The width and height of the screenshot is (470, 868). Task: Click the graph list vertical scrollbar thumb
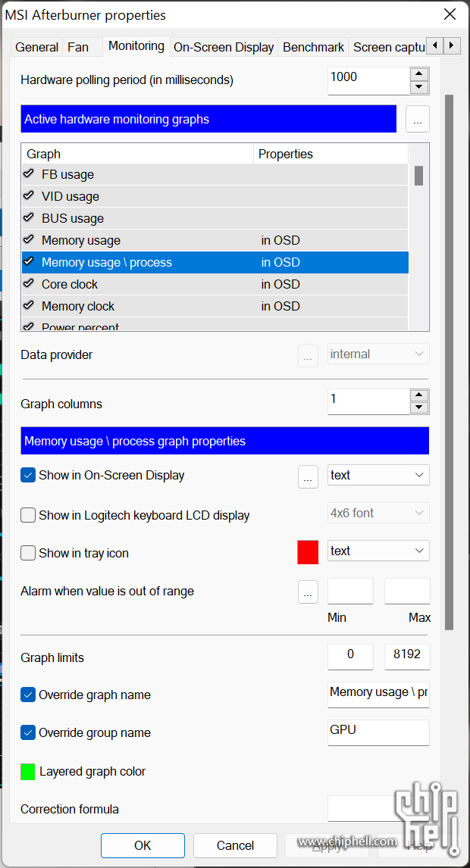tap(419, 176)
